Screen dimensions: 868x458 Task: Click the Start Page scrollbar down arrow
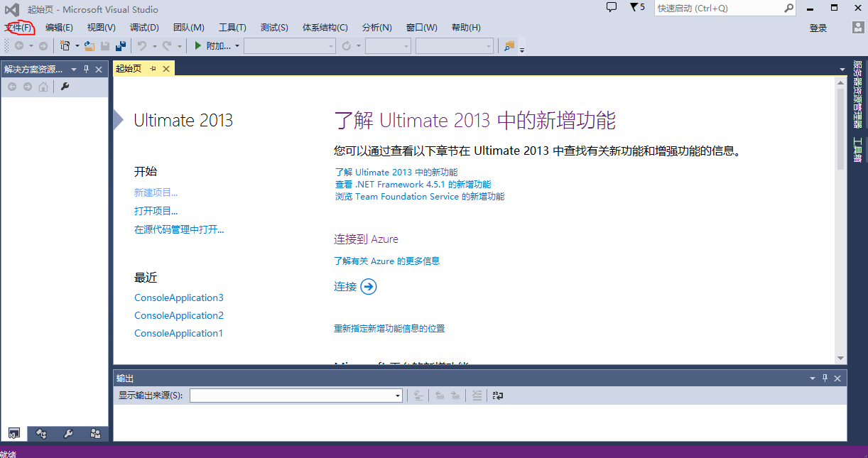(840, 359)
